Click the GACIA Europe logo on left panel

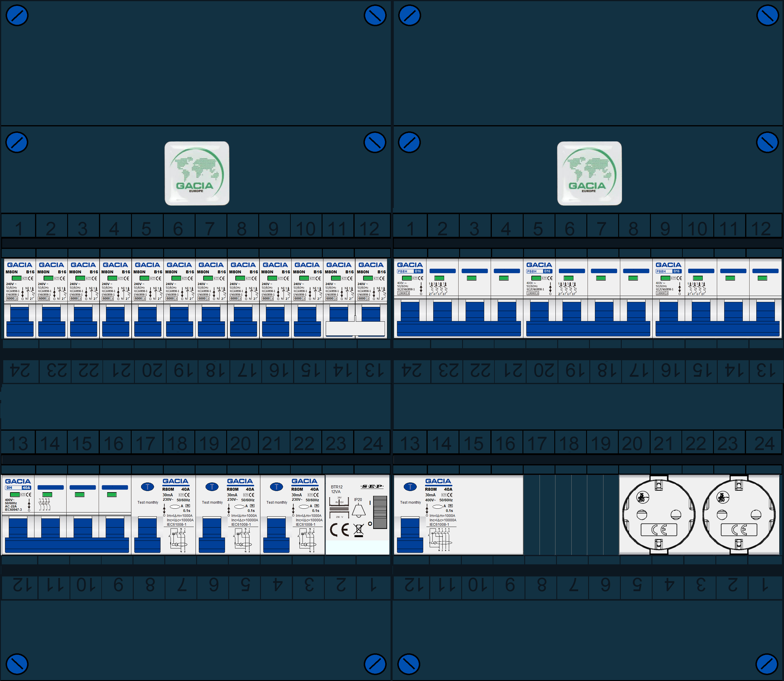(x=197, y=173)
